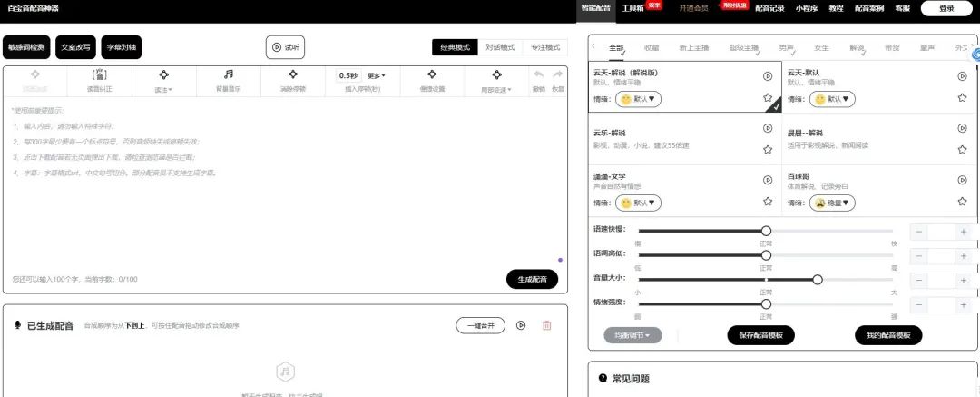The width and height of the screenshot is (980, 397).
Task: Click the 登录 login button
Action: 946,8
